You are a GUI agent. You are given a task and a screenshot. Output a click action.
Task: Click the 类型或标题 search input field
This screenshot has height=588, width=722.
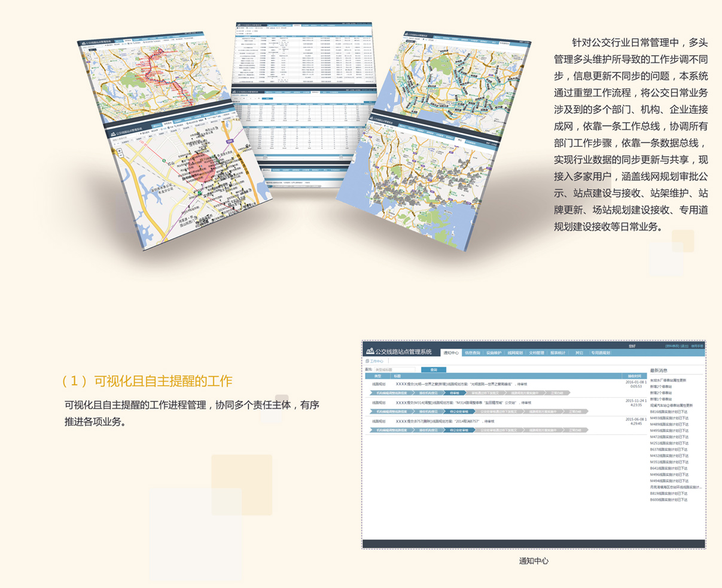click(395, 370)
